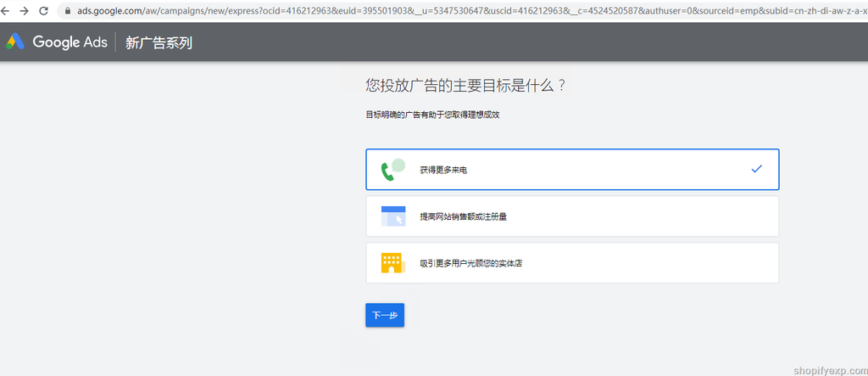Click the Google Ads triangle logo
Viewport: 868px width, 376px height.
[x=15, y=42]
